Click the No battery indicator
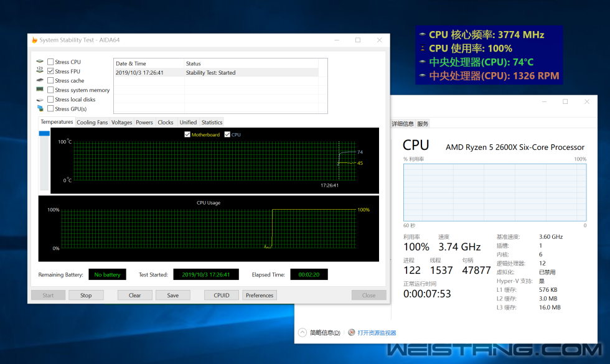Image resolution: width=610 pixels, height=364 pixels. (x=107, y=274)
